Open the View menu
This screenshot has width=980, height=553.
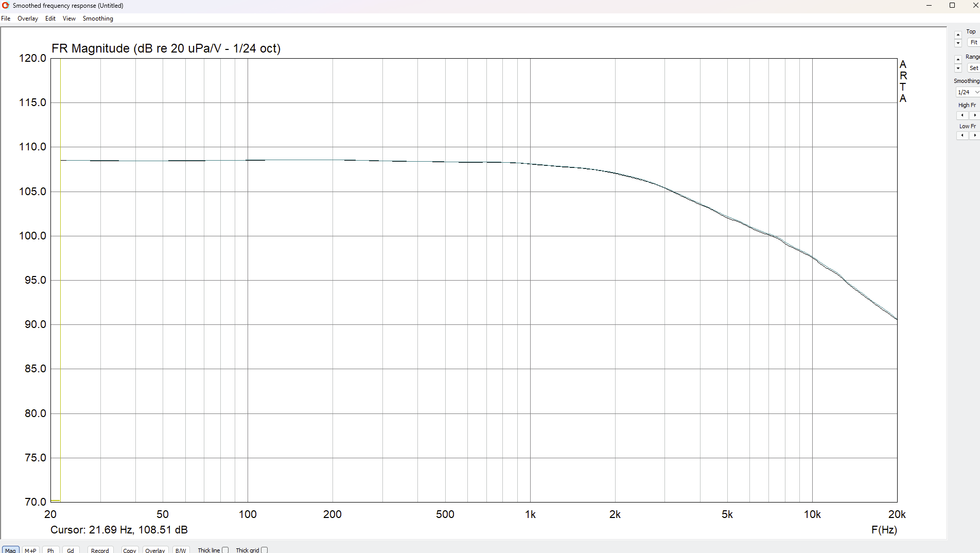click(x=69, y=19)
